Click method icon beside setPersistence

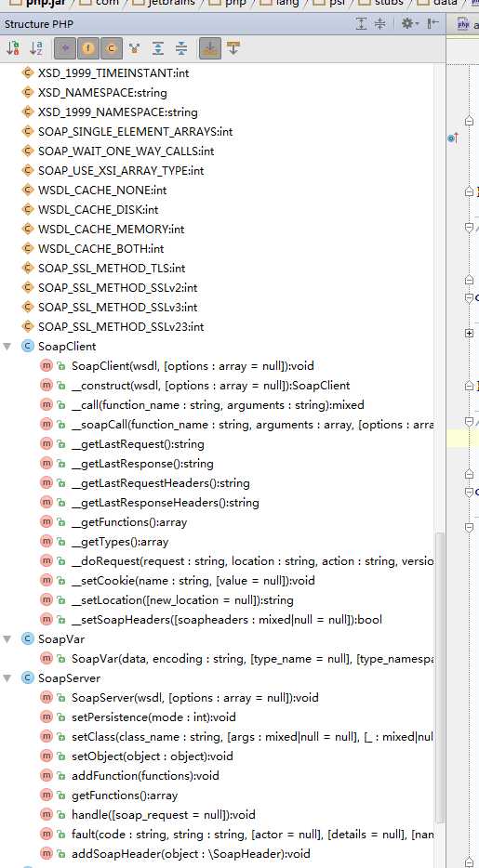pyautogui.click(x=47, y=717)
